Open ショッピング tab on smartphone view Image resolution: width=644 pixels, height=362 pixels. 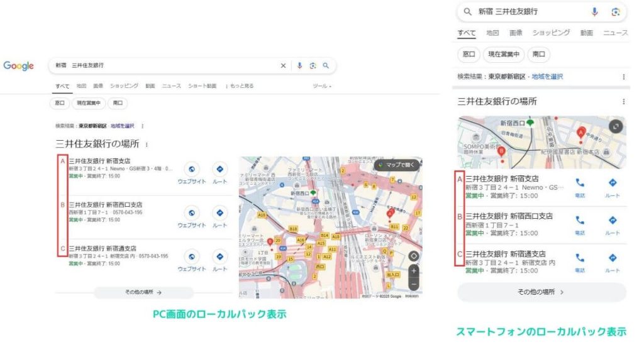pyautogui.click(x=551, y=33)
